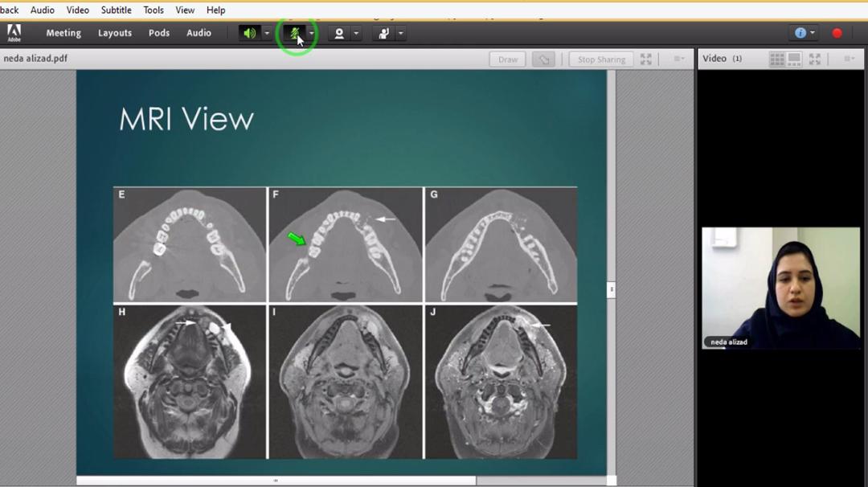Click the red recording indicator

(x=837, y=33)
